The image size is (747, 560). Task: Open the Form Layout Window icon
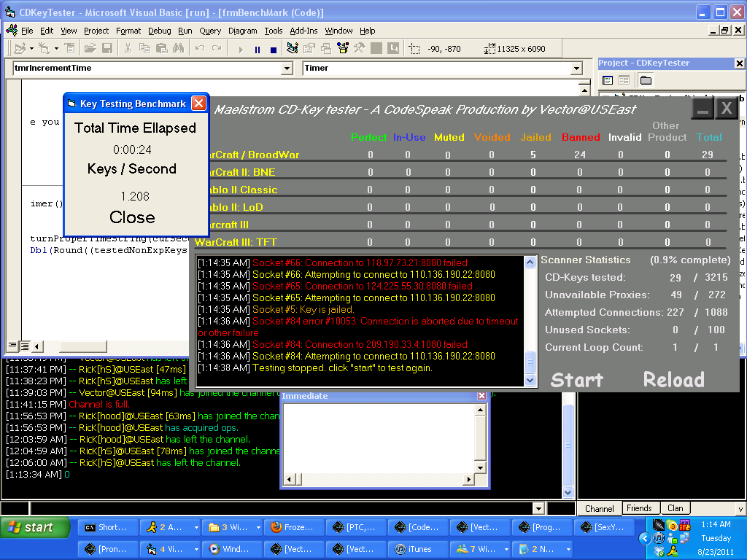(x=326, y=49)
